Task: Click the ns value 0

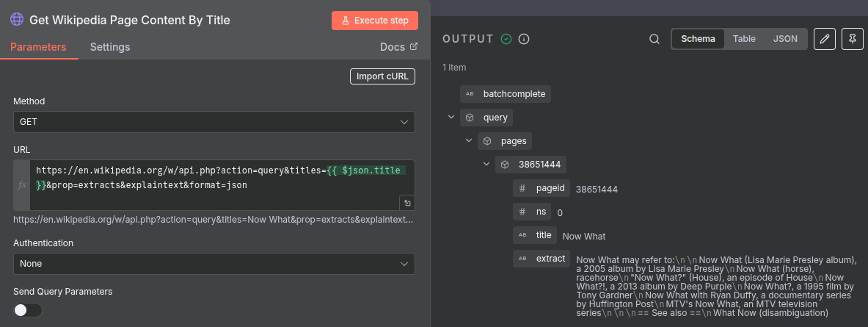Action: [560, 213]
